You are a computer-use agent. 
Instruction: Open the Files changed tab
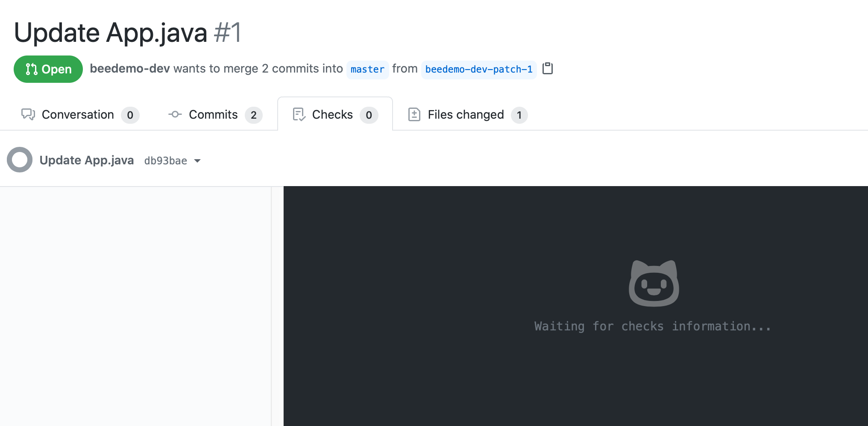tap(466, 114)
